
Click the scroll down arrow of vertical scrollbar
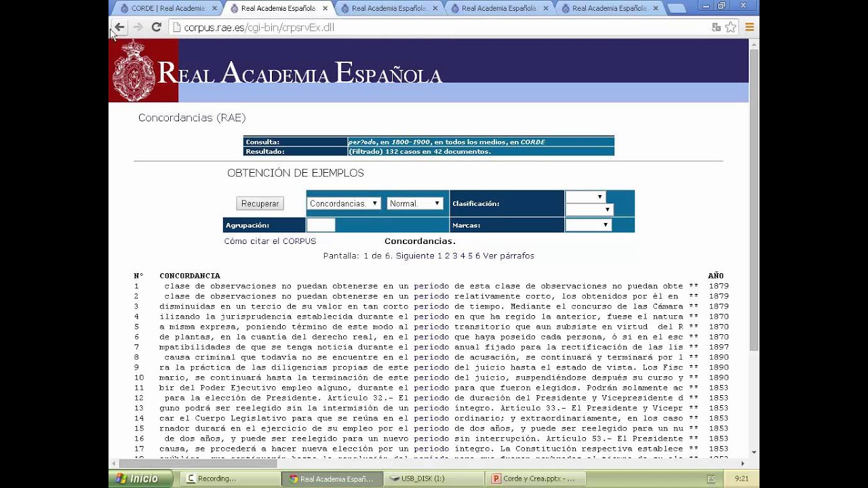click(754, 452)
